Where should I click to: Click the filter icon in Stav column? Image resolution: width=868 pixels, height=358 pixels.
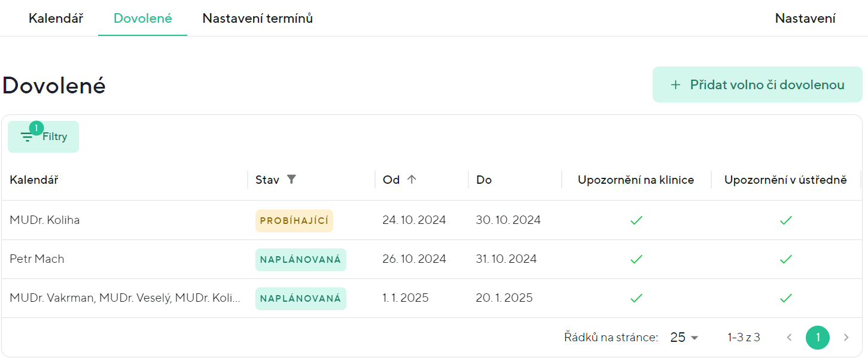point(291,180)
